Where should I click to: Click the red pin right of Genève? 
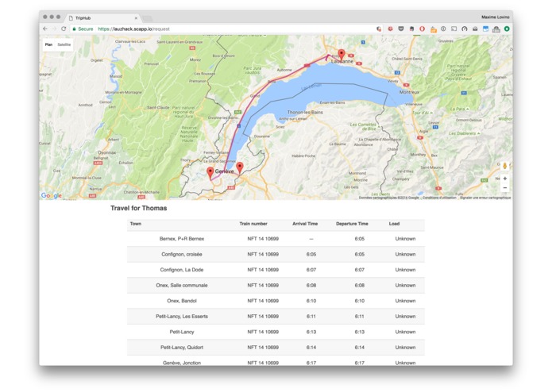click(x=239, y=168)
